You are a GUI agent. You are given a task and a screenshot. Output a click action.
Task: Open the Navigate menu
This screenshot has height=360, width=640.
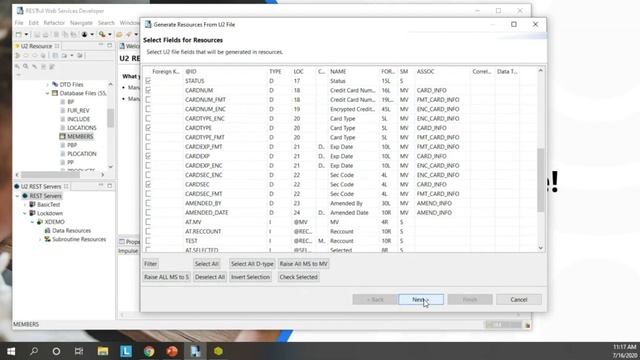pos(81,23)
